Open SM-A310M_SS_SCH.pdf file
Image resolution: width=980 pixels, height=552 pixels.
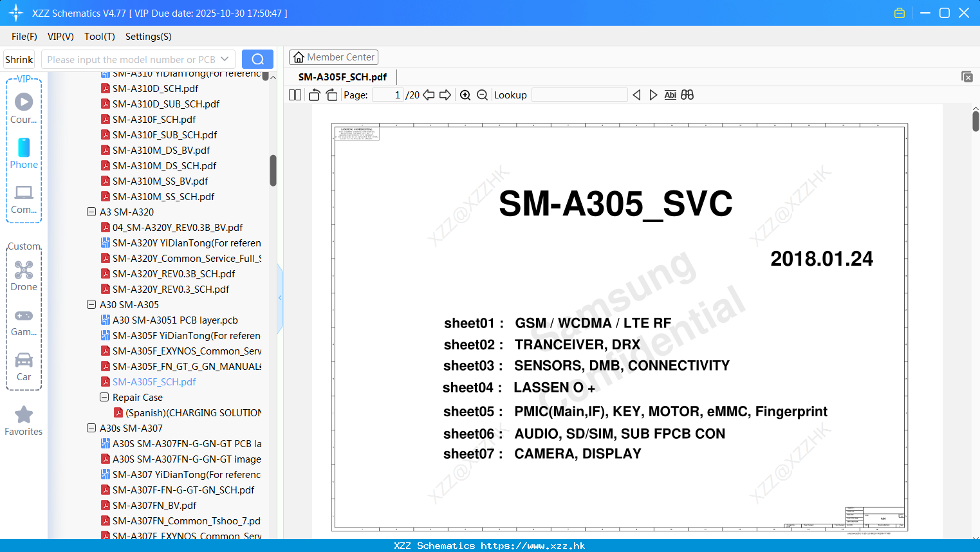pyautogui.click(x=163, y=196)
